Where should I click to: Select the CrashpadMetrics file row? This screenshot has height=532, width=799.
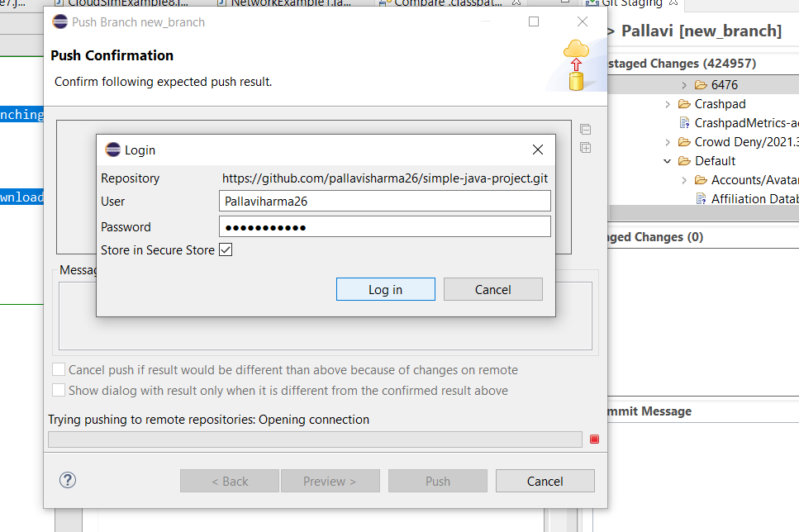pos(738,123)
